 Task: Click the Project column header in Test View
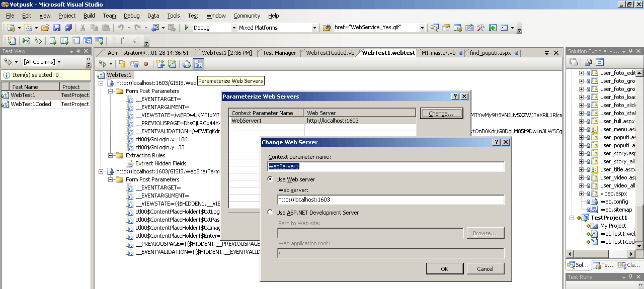(x=74, y=87)
